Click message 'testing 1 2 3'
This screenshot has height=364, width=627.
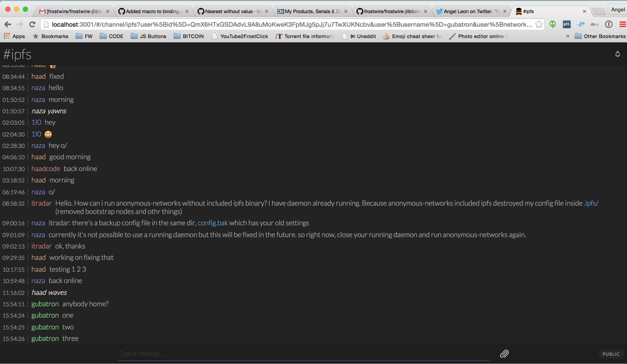click(67, 269)
